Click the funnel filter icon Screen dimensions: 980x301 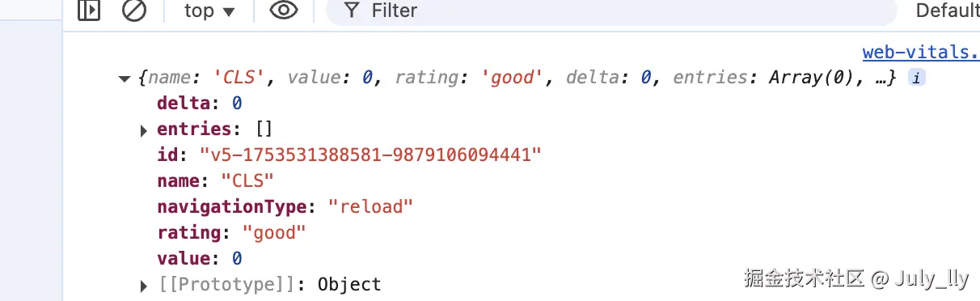(x=351, y=11)
